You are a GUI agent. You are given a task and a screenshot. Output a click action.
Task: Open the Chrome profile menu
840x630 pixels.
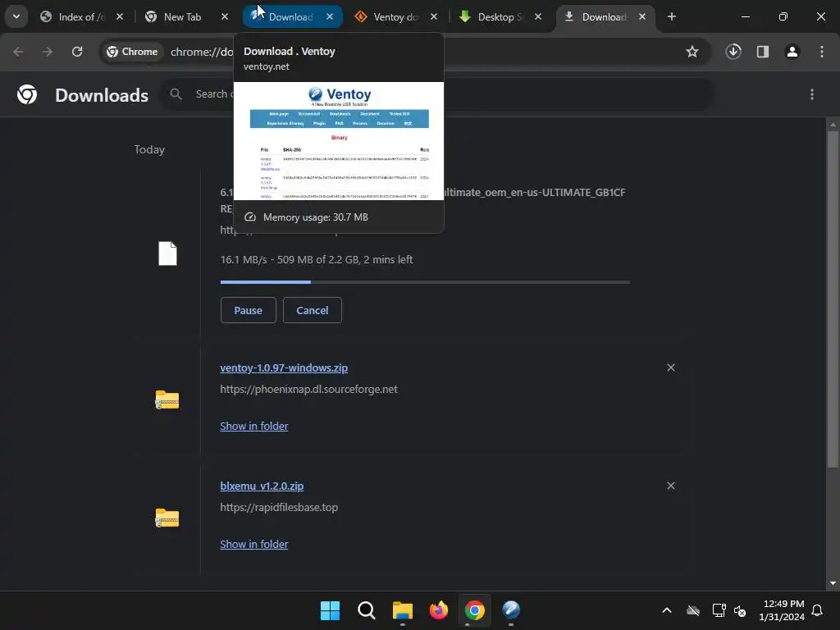[792, 52]
